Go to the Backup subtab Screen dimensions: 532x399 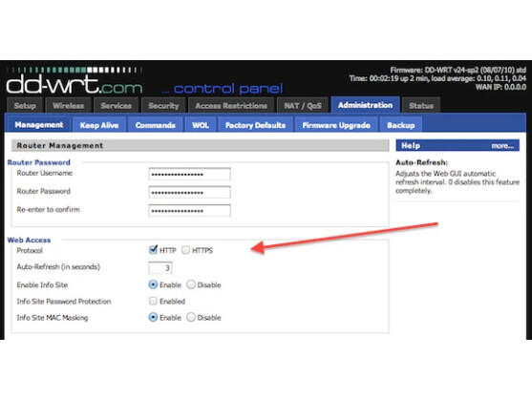(401, 125)
